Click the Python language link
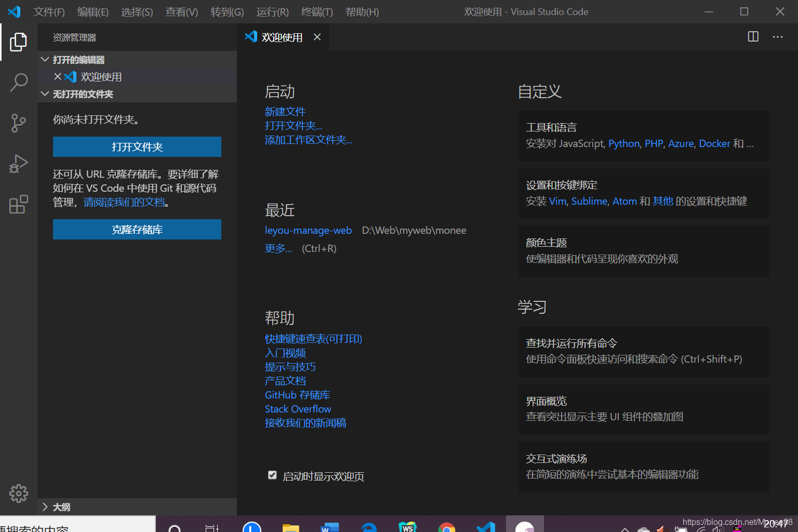Viewport: 798px width, 532px height. point(624,143)
